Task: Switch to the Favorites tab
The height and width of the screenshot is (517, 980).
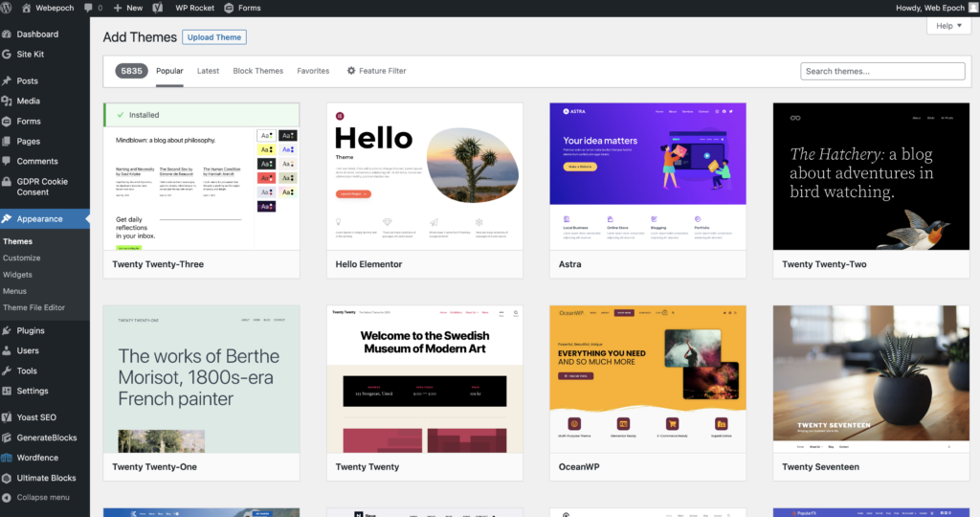Action: [x=313, y=71]
